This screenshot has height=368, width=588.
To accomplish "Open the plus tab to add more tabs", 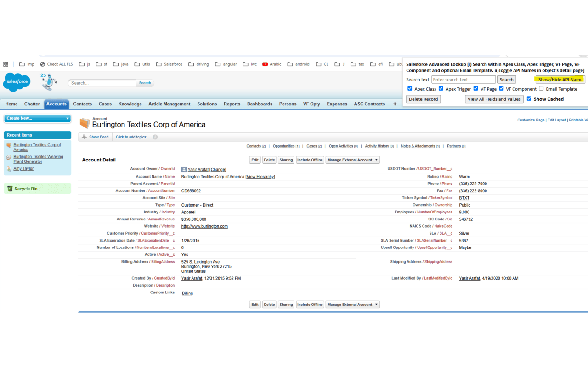I will [394, 104].
